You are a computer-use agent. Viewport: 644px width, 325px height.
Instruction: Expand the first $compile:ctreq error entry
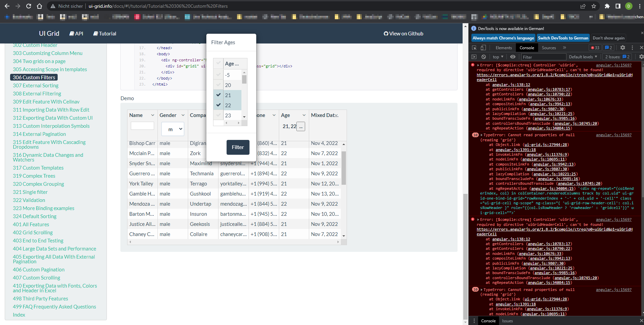pyautogui.click(x=478, y=65)
